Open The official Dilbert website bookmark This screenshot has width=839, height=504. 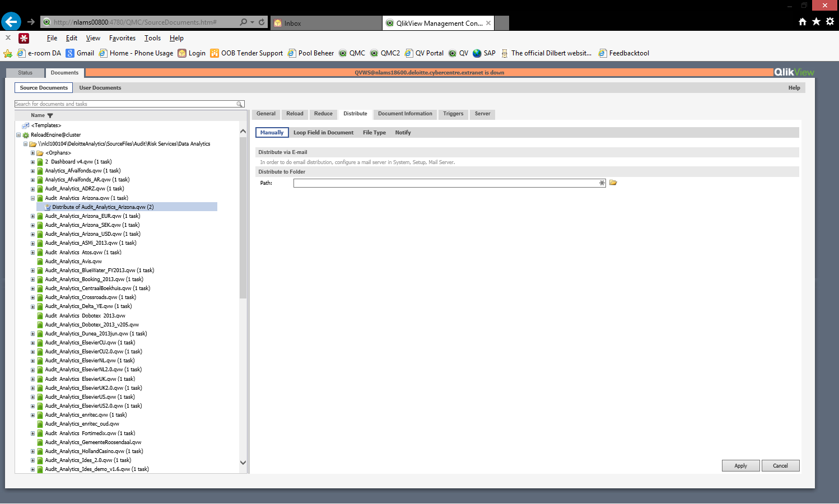pos(546,53)
